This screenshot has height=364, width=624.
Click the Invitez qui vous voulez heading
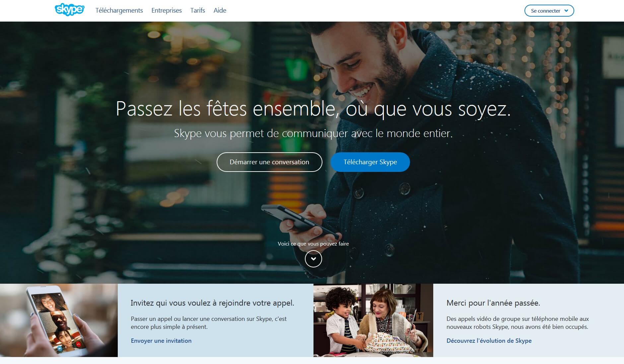[x=212, y=303]
